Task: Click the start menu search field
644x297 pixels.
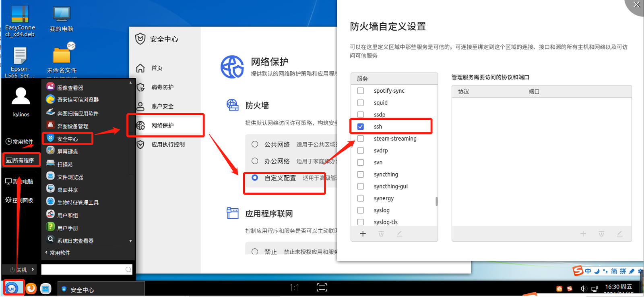Action: pos(84,270)
